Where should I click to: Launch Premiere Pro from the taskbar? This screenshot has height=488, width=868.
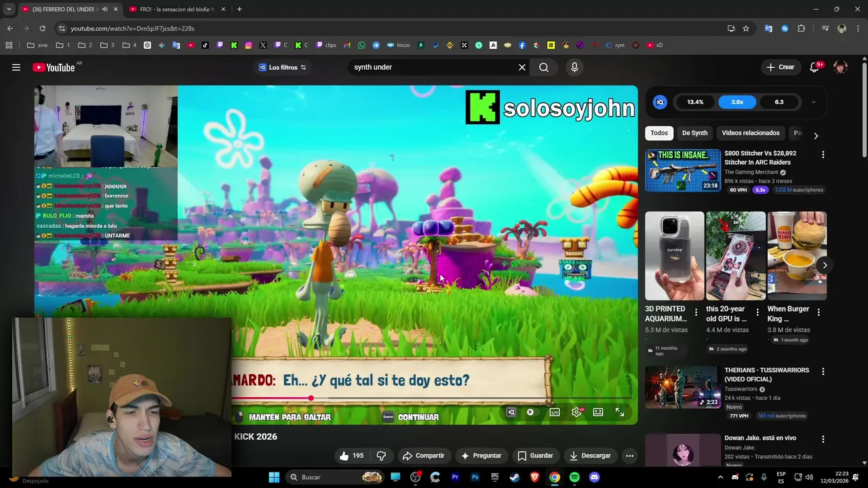click(x=455, y=477)
